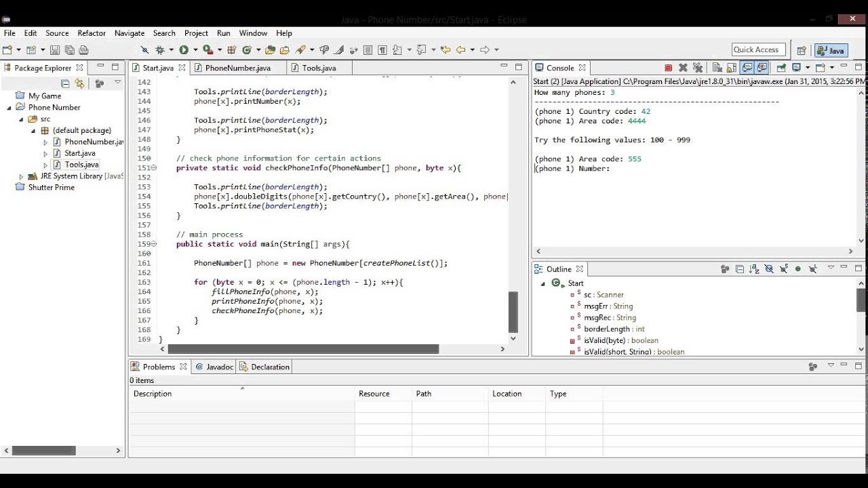Click the Back navigation arrow icon
The width and height of the screenshot is (868, 488).
(460, 50)
